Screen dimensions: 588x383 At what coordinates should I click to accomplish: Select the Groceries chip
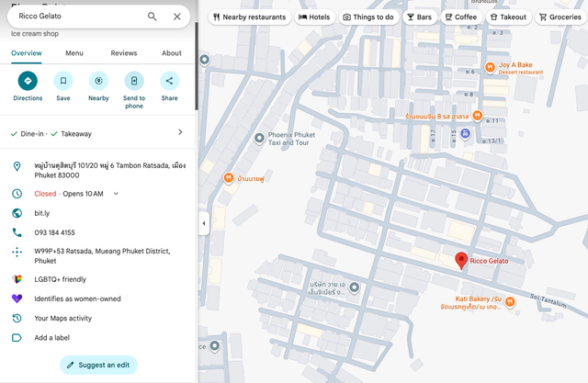coord(560,17)
